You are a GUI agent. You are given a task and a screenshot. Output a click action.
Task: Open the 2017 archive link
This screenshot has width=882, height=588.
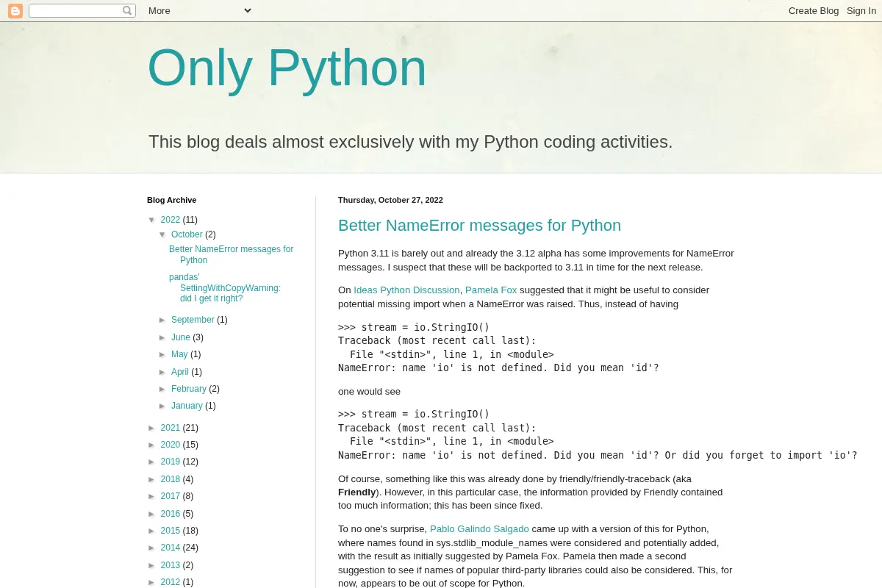171,496
